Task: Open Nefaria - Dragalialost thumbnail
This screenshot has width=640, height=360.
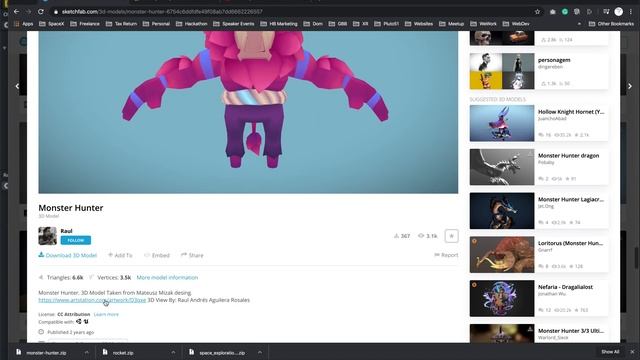Action: 502,298
